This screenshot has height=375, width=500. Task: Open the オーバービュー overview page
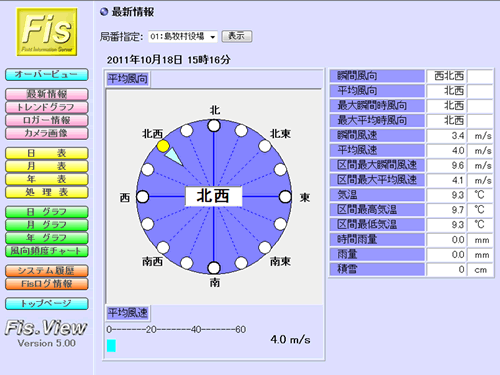(x=47, y=74)
